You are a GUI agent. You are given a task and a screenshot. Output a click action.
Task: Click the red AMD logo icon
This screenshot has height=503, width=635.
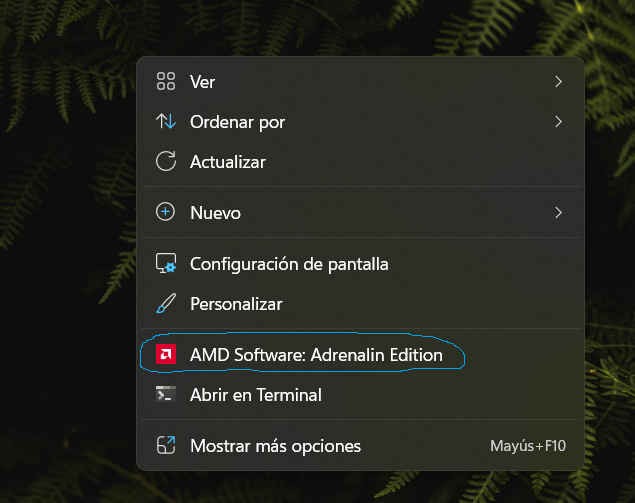tap(166, 355)
